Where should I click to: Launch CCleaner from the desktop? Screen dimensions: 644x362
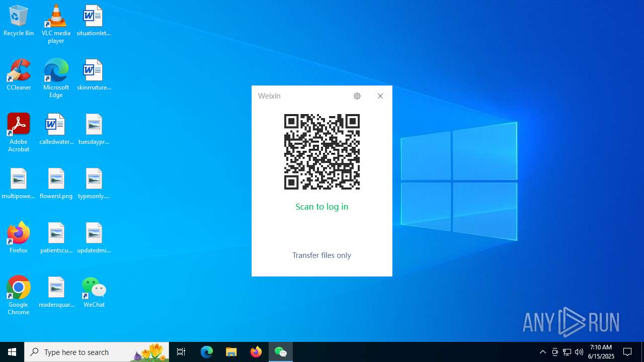coord(19,75)
